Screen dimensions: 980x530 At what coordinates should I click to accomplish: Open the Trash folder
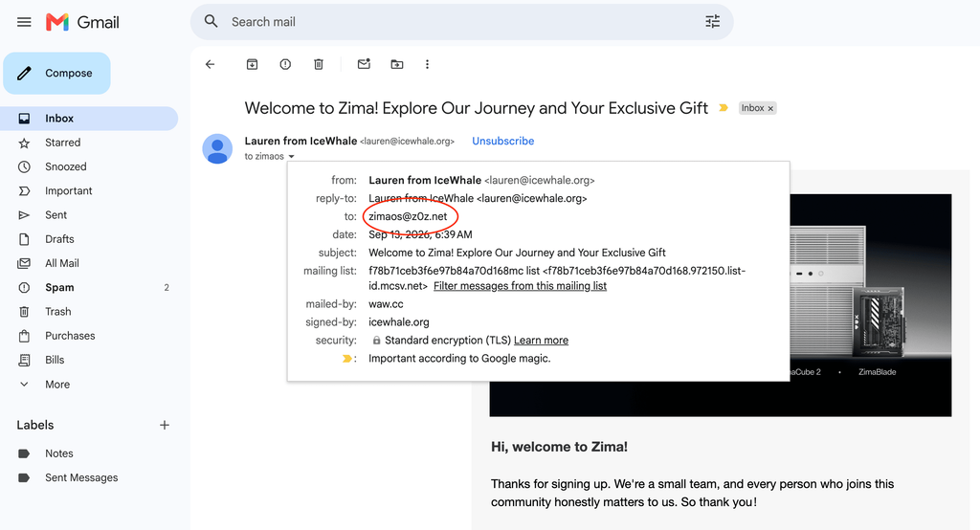click(89, 311)
